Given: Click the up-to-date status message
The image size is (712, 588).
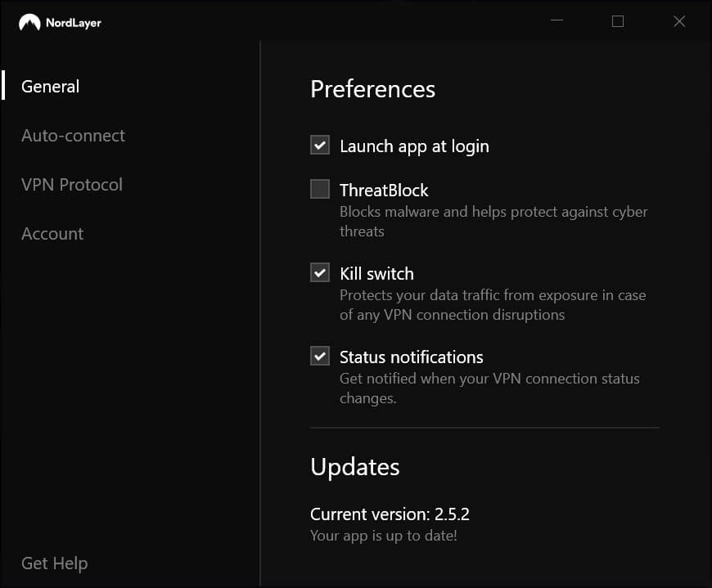Looking at the screenshot, I should tap(383, 536).
